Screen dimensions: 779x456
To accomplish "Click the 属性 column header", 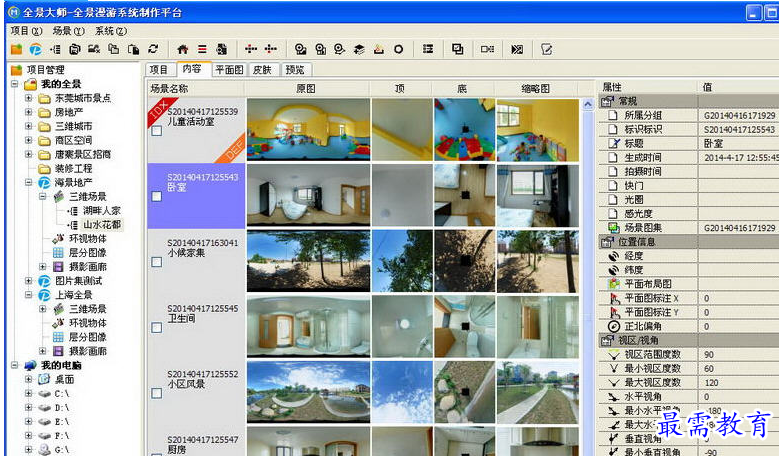I will 647,87.
